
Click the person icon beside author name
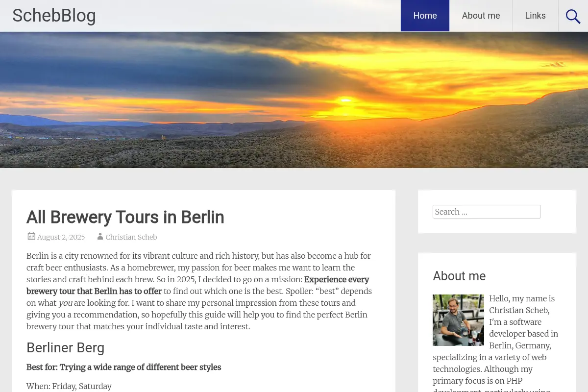click(x=100, y=236)
